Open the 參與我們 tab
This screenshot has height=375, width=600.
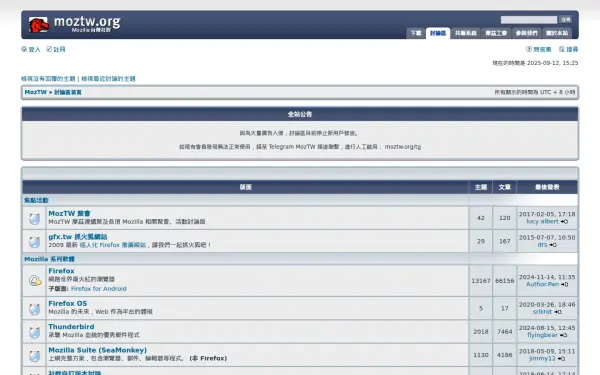[527, 33]
